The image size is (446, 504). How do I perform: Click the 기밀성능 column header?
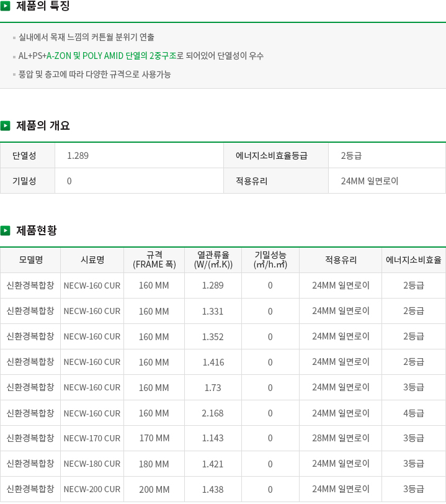pos(270,260)
